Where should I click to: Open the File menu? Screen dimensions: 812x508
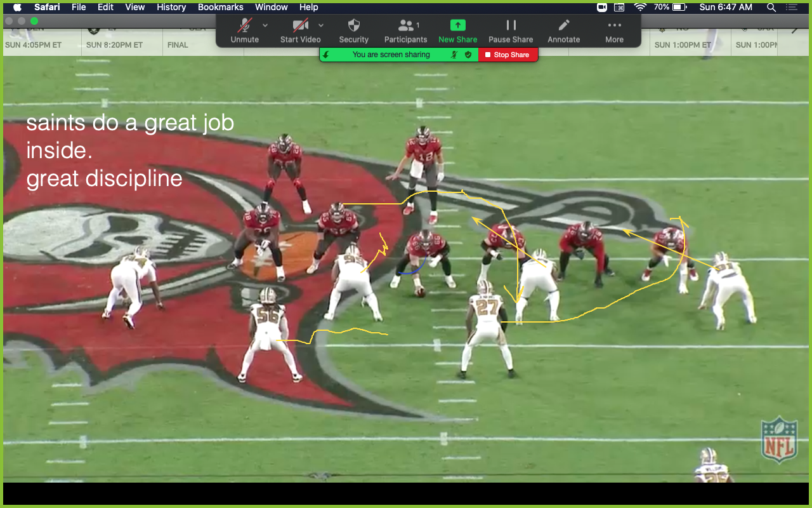(79, 7)
